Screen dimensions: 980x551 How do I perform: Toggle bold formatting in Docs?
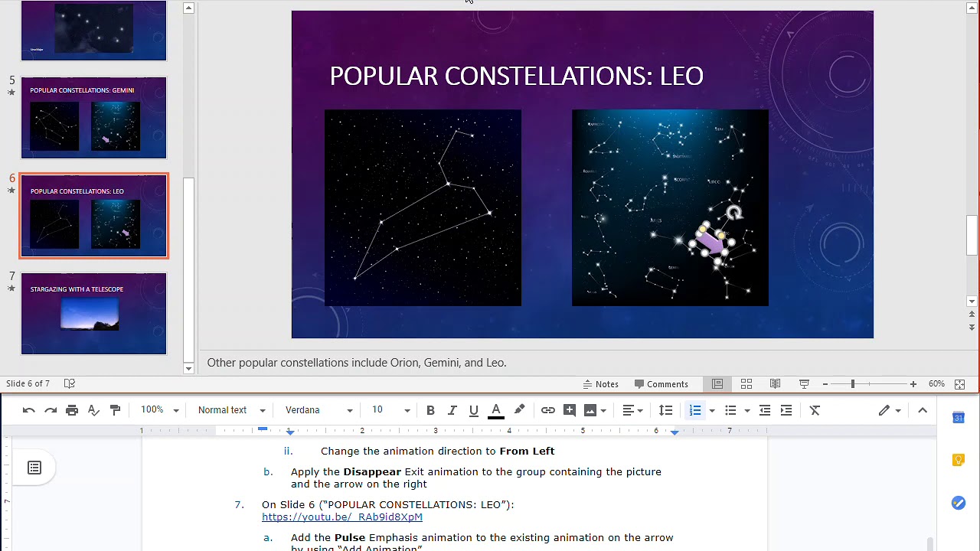(430, 410)
